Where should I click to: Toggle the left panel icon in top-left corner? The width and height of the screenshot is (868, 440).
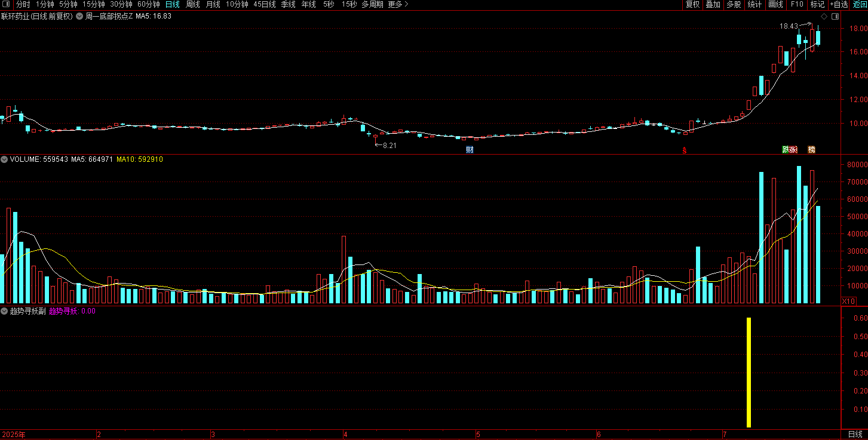5,4
